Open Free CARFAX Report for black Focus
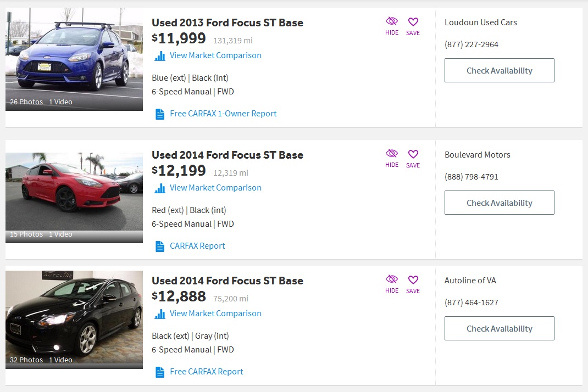588x392 pixels. (206, 371)
